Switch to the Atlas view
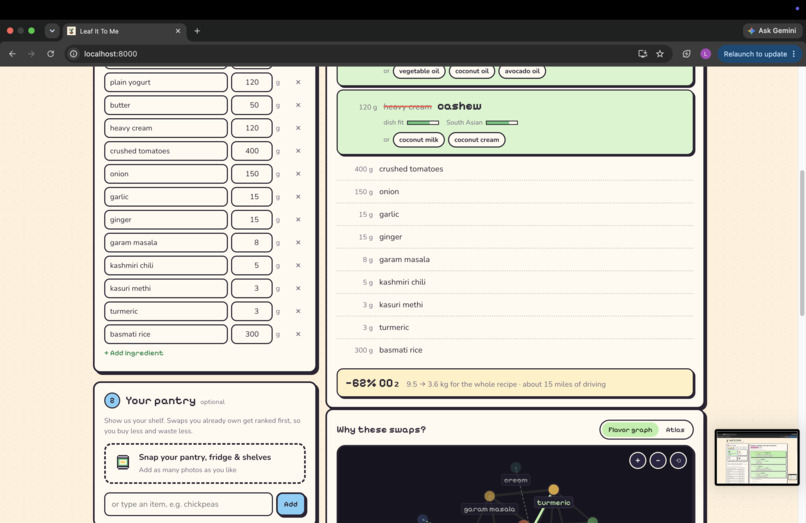Viewport: 806px width, 523px height. [674, 429]
